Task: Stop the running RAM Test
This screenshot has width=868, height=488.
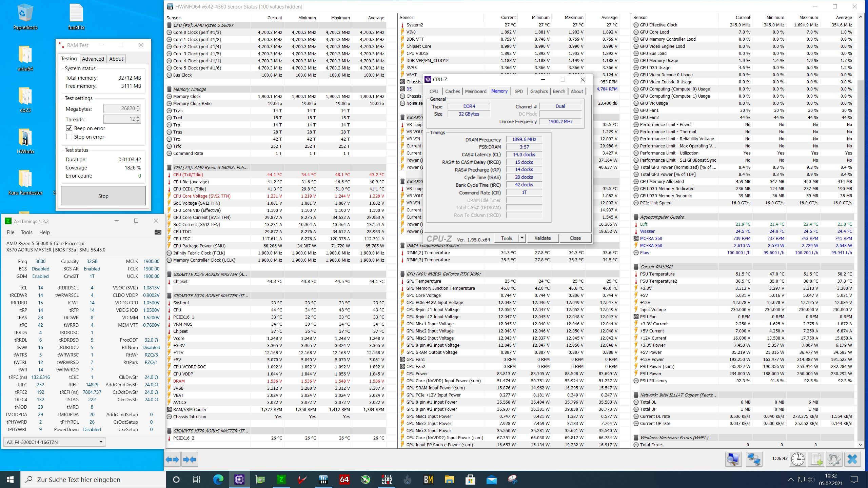Action: (103, 196)
